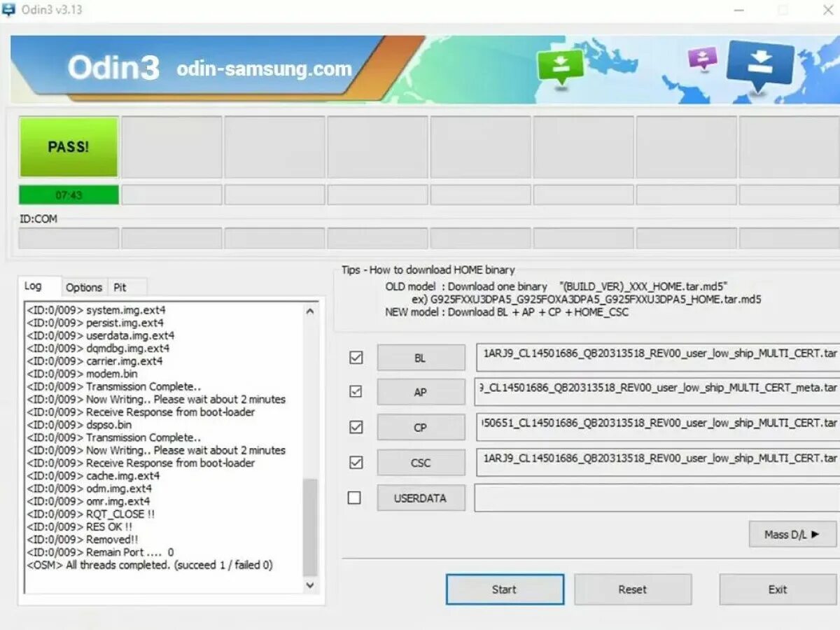
Task: Select log line 'cache.img.ext4'
Action: click(x=93, y=476)
